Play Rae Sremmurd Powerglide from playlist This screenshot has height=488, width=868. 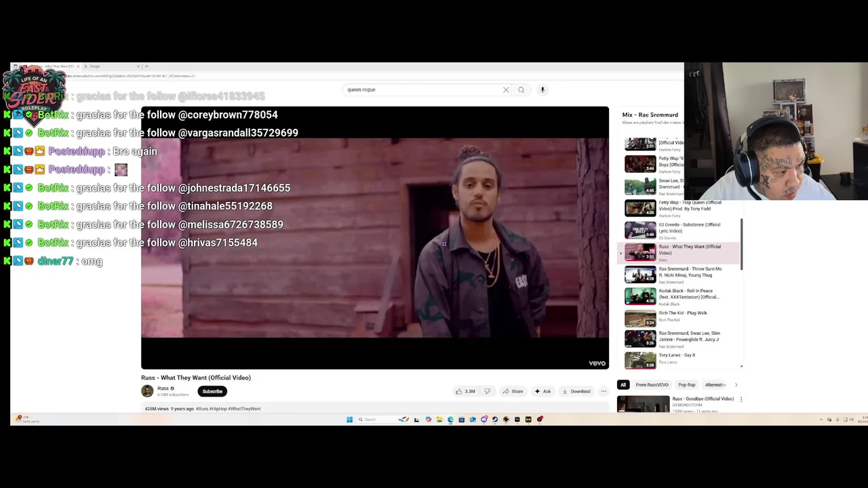[x=678, y=340]
